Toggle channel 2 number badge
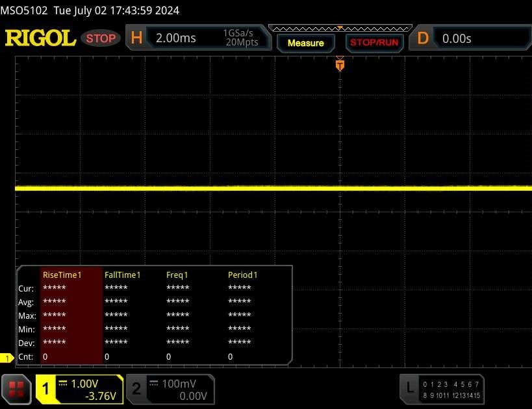Image resolution: width=532 pixels, height=409 pixels. pos(136,389)
